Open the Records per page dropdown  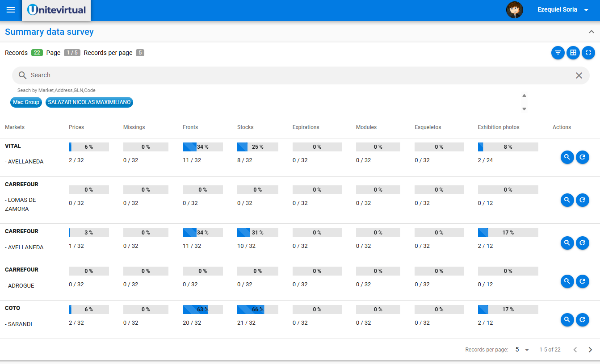(x=522, y=349)
